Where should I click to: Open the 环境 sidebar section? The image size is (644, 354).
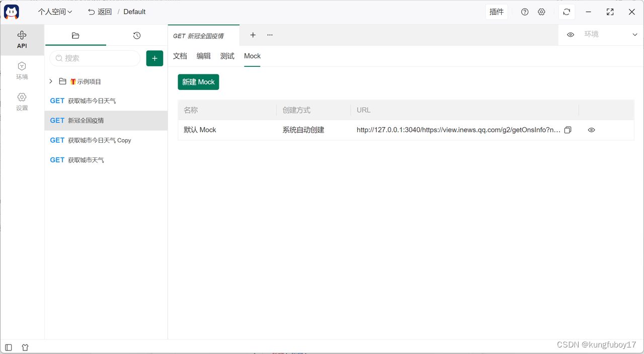pos(22,71)
